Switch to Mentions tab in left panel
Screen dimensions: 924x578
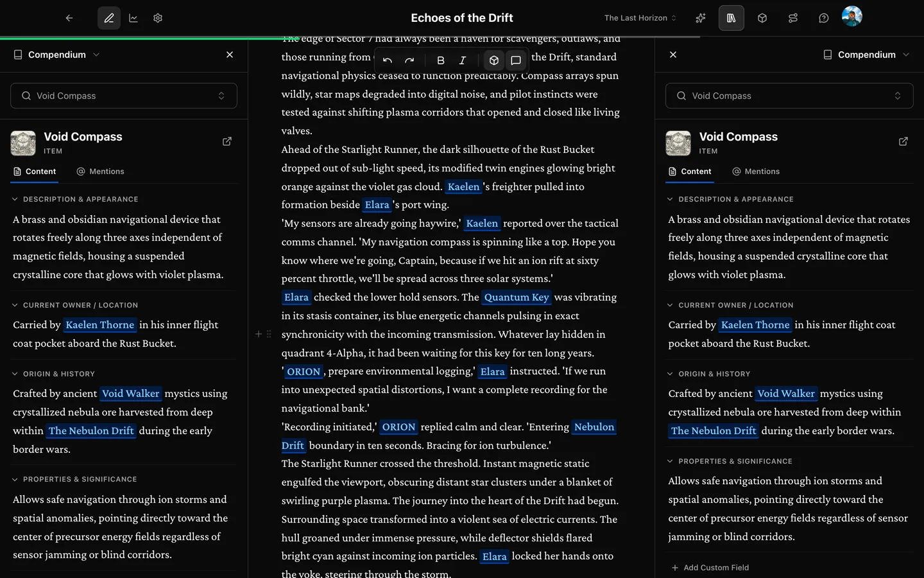[100, 171]
